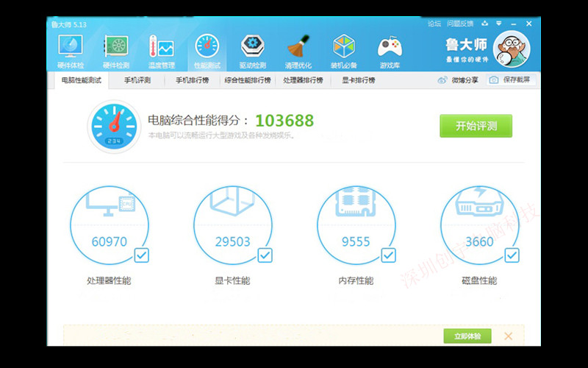
Task: Switch to the 显卡排行榜 tab
Action: [x=358, y=80]
